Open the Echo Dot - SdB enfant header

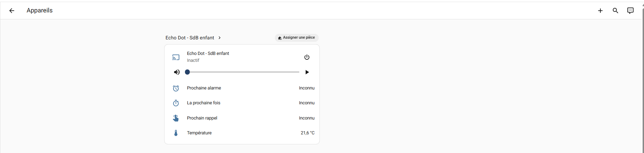coord(190,38)
